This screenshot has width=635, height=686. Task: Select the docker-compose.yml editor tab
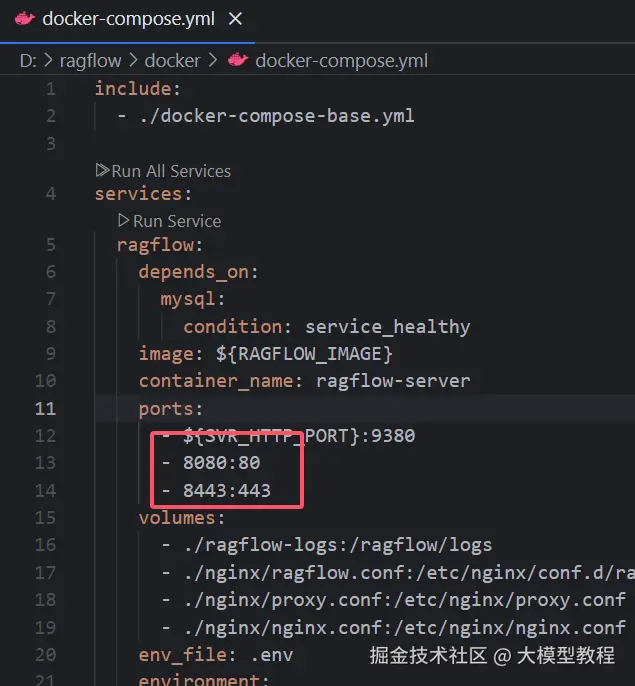(127, 20)
